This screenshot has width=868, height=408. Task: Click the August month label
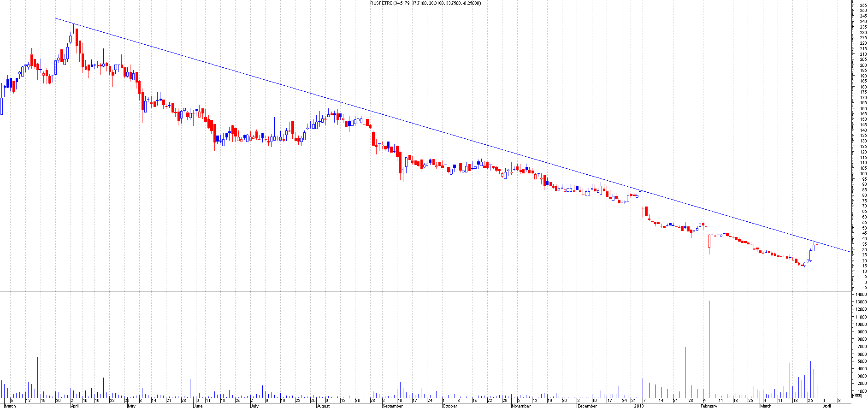coord(323,406)
